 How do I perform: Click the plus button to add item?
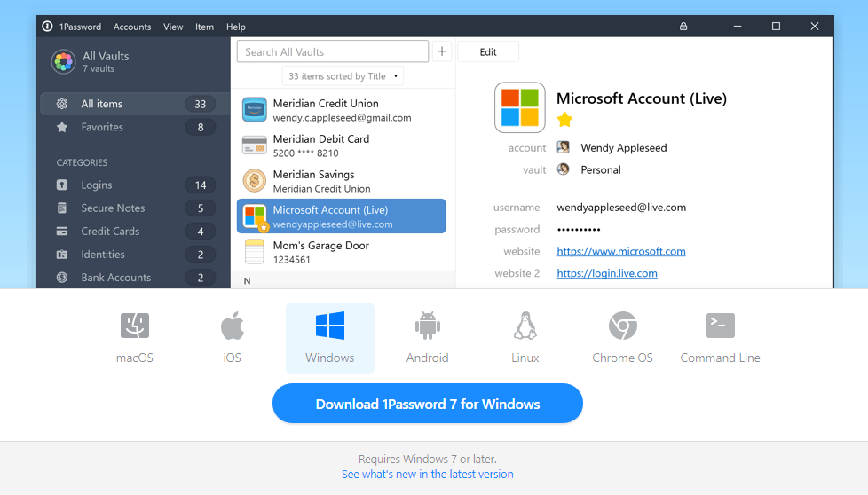(x=442, y=51)
